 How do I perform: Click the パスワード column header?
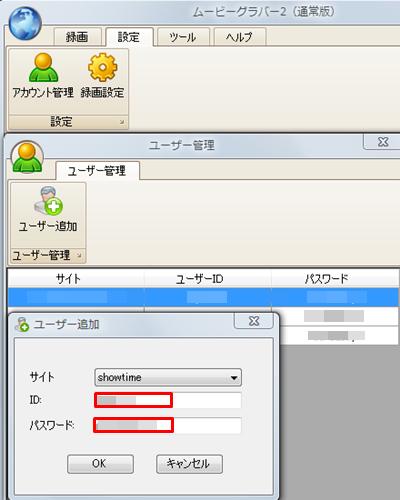[x=335, y=279]
